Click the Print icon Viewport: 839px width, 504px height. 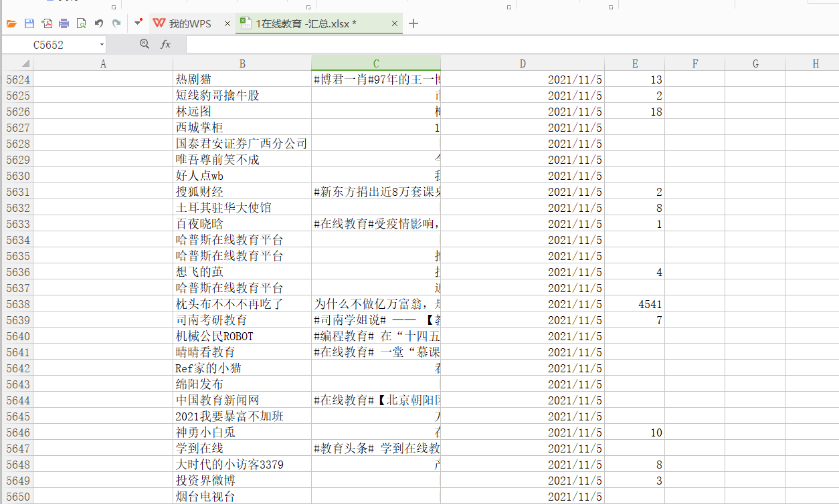click(x=64, y=23)
